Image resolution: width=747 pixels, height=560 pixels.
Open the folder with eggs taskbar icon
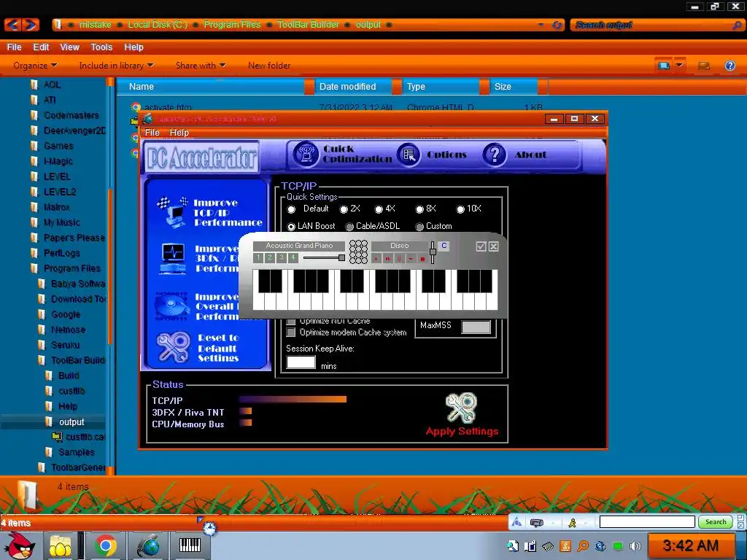(60, 545)
